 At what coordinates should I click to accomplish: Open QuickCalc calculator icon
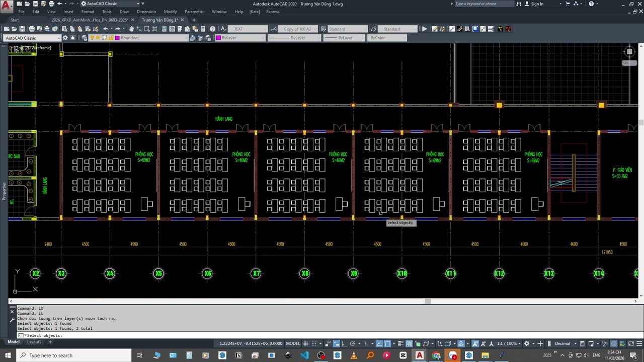point(203,29)
